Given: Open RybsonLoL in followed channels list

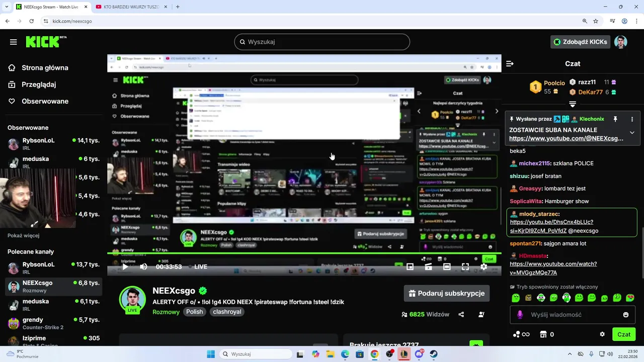Looking at the screenshot, I should [x=54, y=144].
